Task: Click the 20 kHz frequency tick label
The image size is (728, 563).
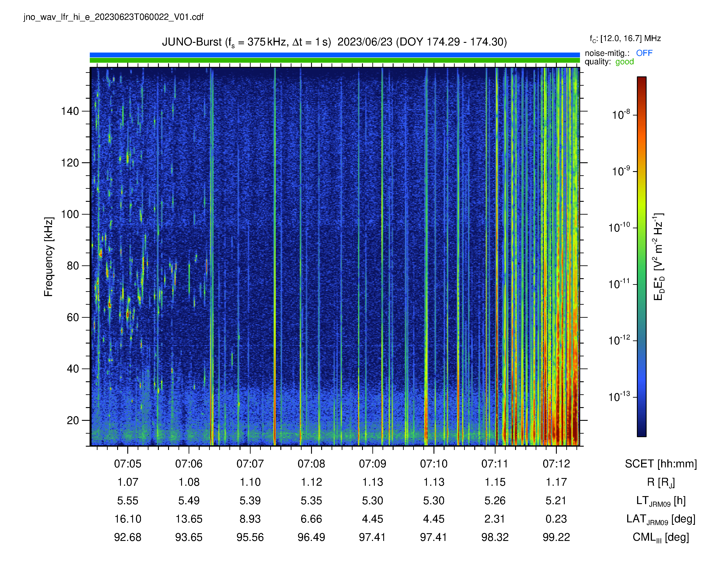Action: point(73,420)
